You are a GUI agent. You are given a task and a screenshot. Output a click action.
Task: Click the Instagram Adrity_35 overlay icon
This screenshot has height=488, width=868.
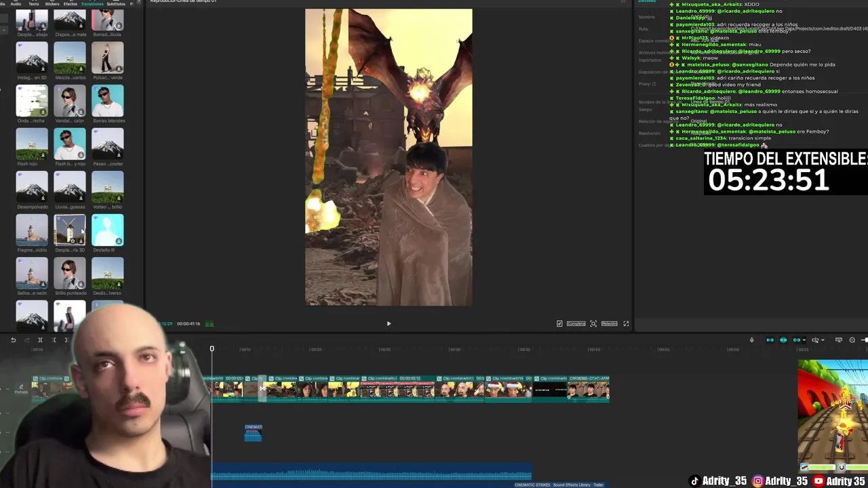point(758,481)
